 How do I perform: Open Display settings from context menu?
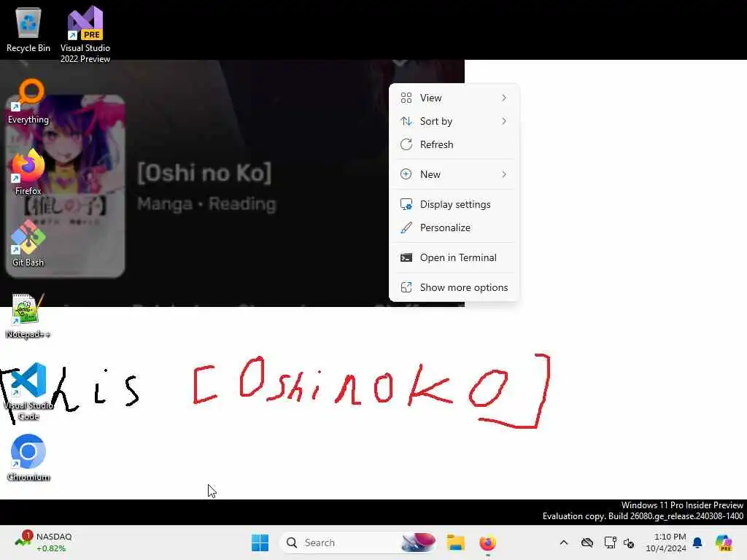(454, 204)
